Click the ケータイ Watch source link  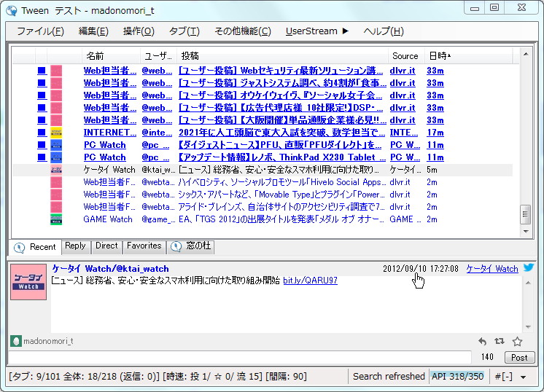(492, 269)
